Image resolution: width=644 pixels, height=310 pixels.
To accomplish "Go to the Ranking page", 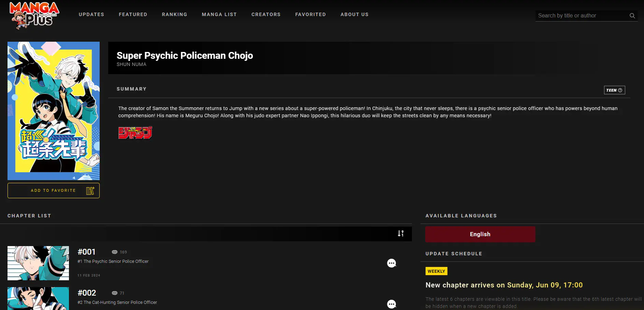I will [174, 14].
